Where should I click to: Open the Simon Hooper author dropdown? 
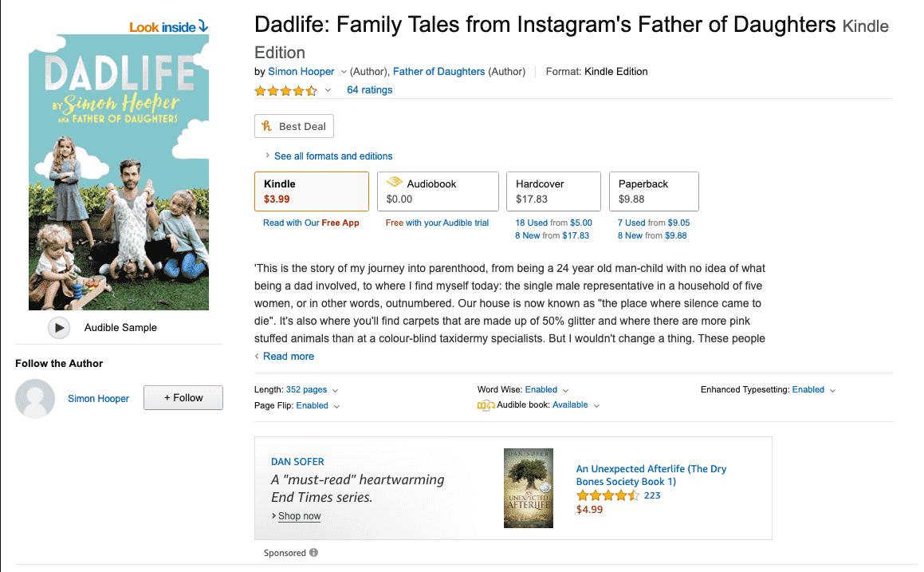tap(344, 72)
